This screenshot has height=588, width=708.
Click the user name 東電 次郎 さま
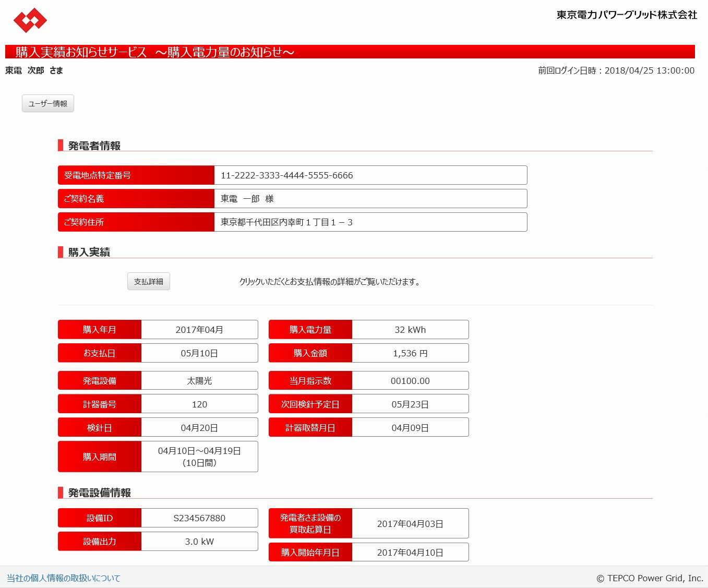pyautogui.click(x=34, y=70)
